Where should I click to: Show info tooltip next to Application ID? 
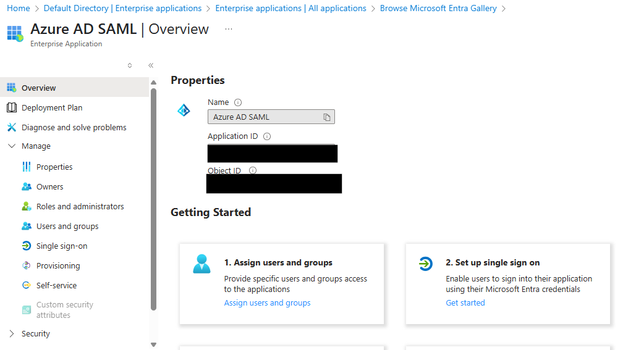(267, 136)
